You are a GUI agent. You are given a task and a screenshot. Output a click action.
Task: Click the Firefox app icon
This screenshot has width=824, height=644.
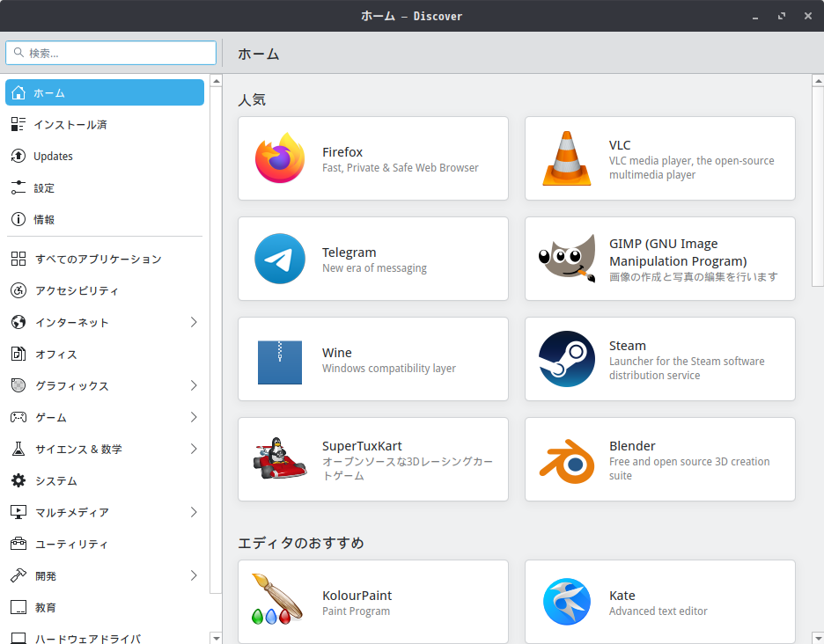tap(280, 157)
